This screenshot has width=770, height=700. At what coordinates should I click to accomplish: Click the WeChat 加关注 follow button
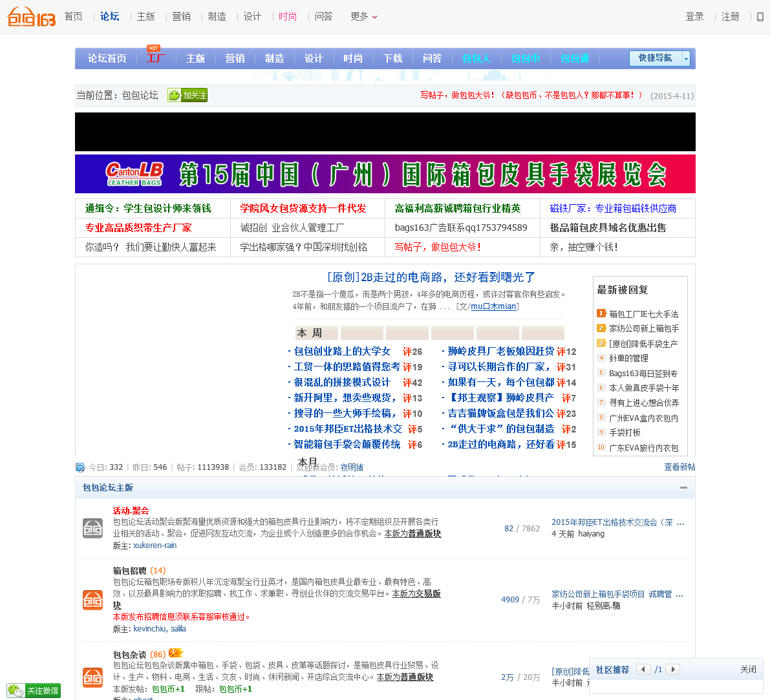187,95
